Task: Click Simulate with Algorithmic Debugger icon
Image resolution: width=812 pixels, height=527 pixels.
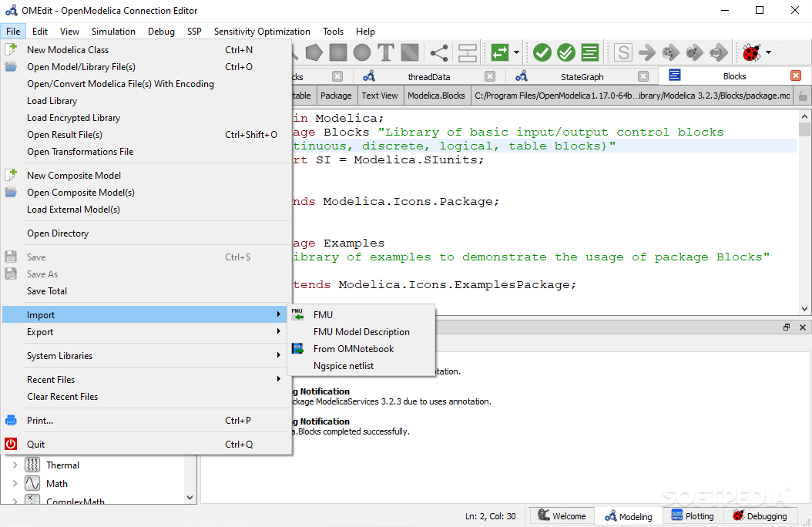Action: tap(694, 52)
